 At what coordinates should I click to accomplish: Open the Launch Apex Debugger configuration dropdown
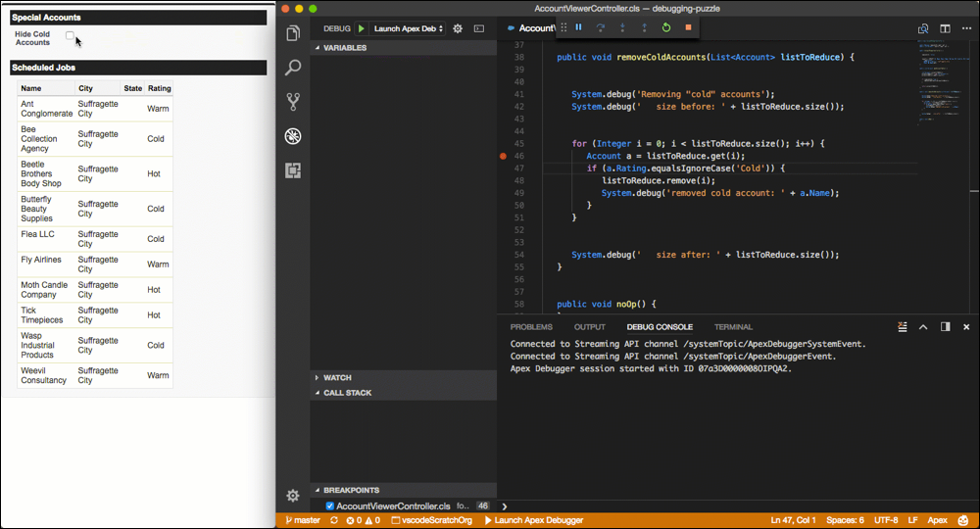click(x=409, y=28)
